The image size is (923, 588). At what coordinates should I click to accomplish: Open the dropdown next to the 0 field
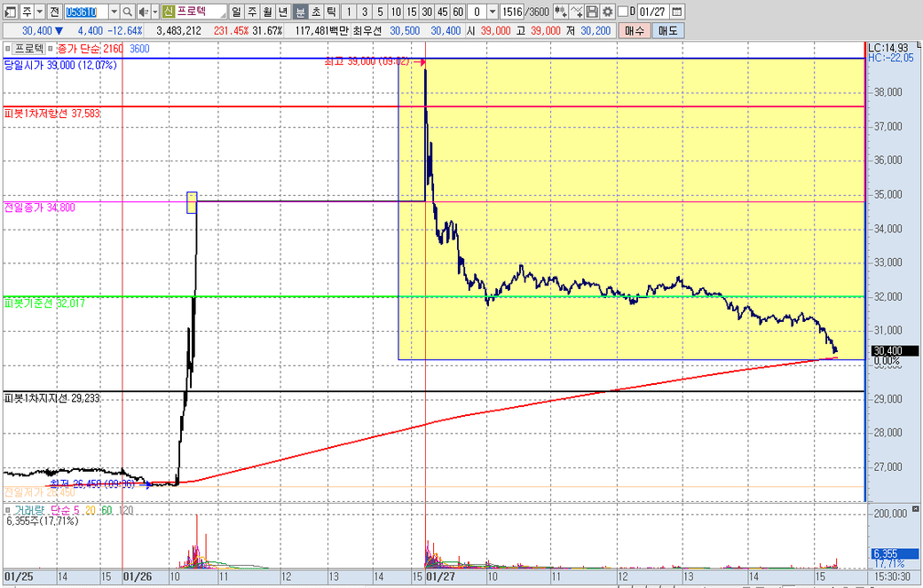coord(493,12)
